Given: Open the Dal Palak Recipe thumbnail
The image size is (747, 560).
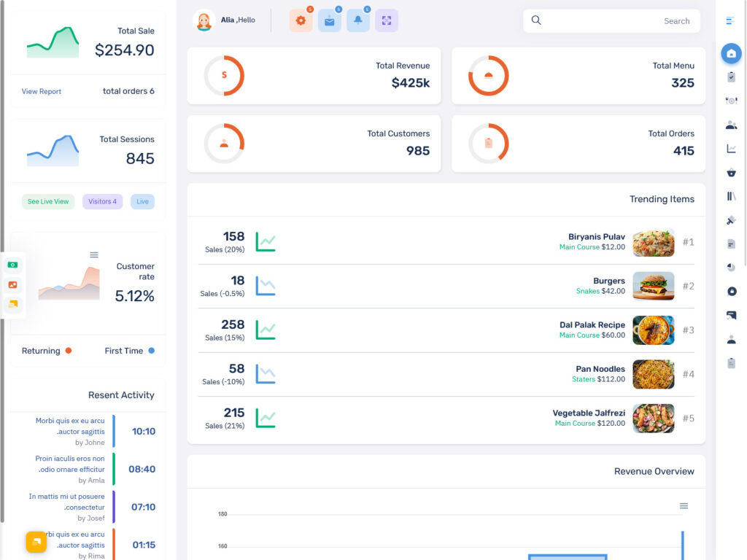Looking at the screenshot, I should coord(653,330).
